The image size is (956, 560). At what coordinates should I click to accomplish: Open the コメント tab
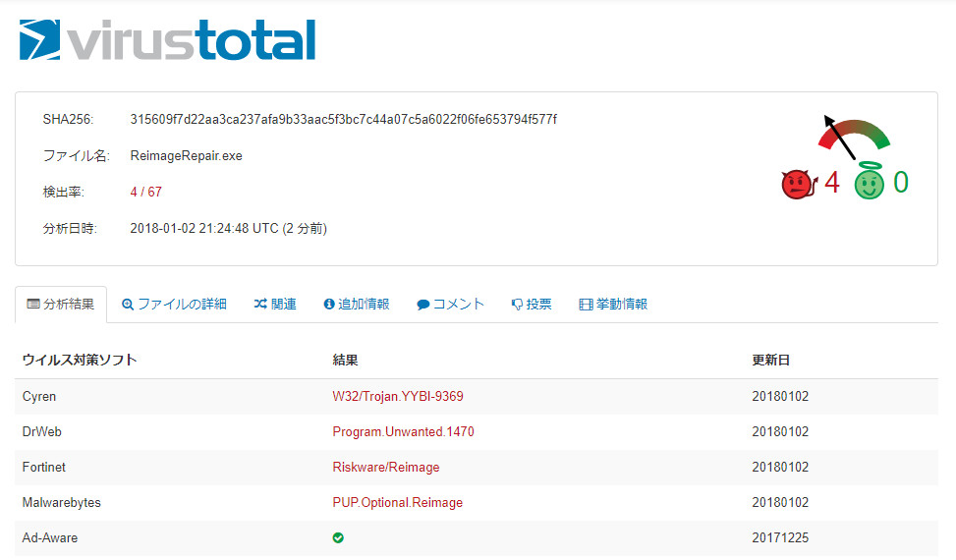click(x=451, y=305)
